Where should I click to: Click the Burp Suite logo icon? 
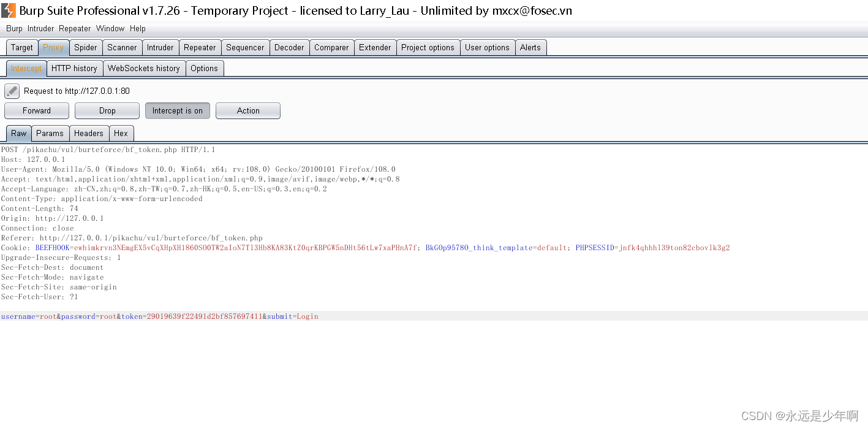tap(9, 10)
